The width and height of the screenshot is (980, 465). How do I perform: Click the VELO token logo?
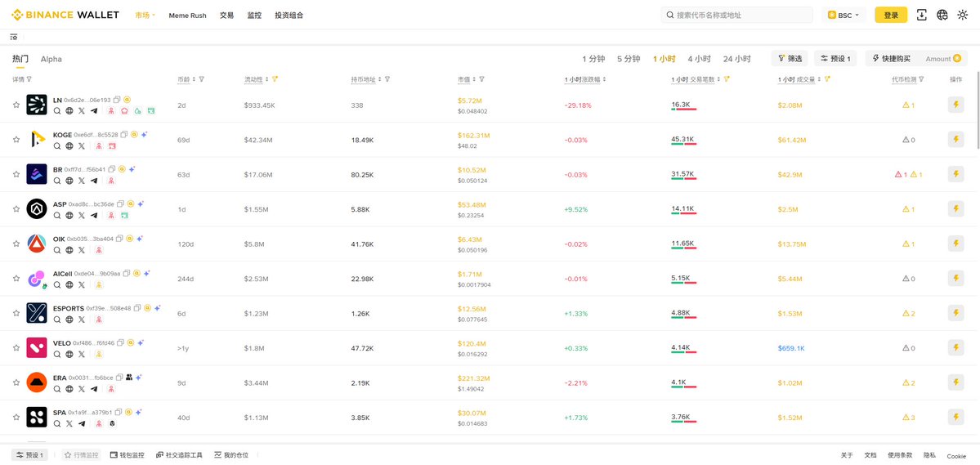[x=36, y=347]
